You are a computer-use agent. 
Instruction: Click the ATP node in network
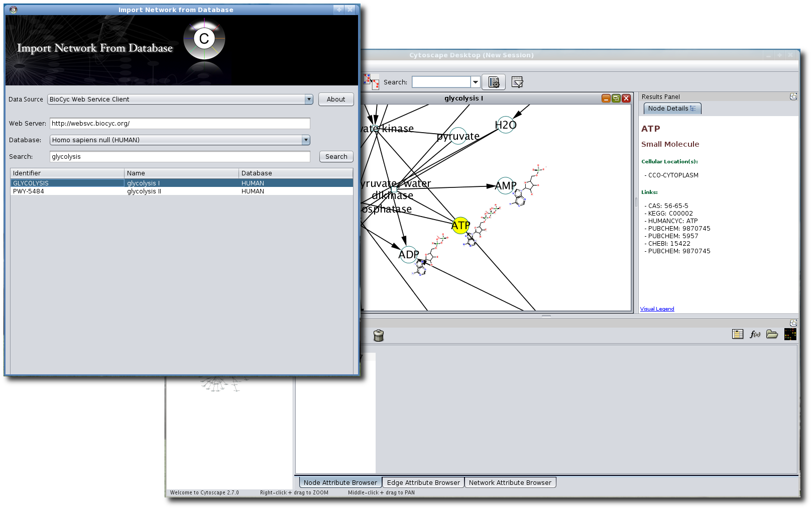tap(460, 225)
